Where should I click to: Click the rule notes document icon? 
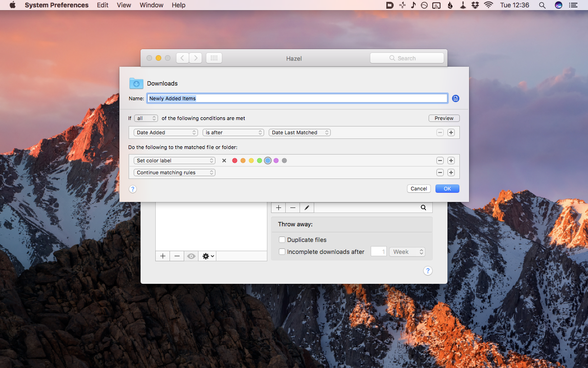[455, 98]
